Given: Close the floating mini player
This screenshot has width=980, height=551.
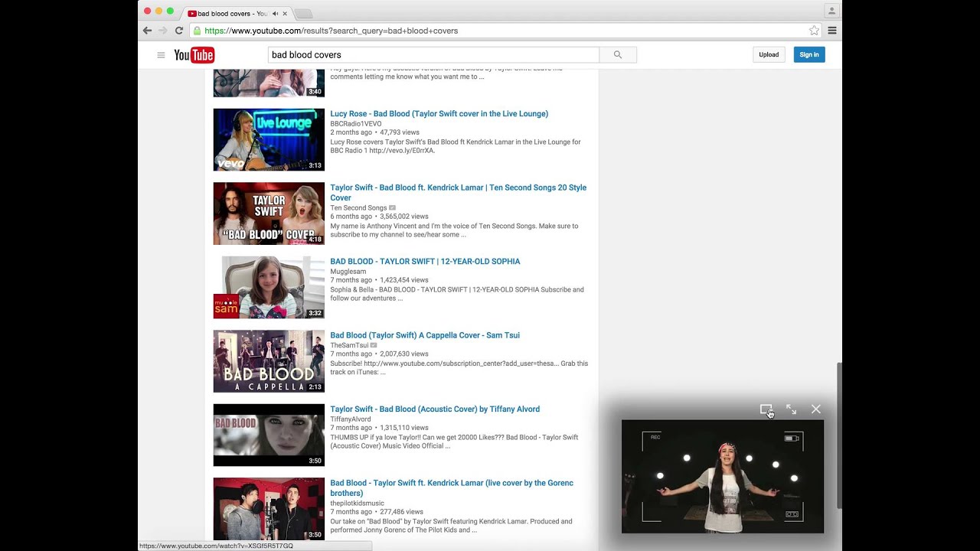Looking at the screenshot, I should [816, 409].
